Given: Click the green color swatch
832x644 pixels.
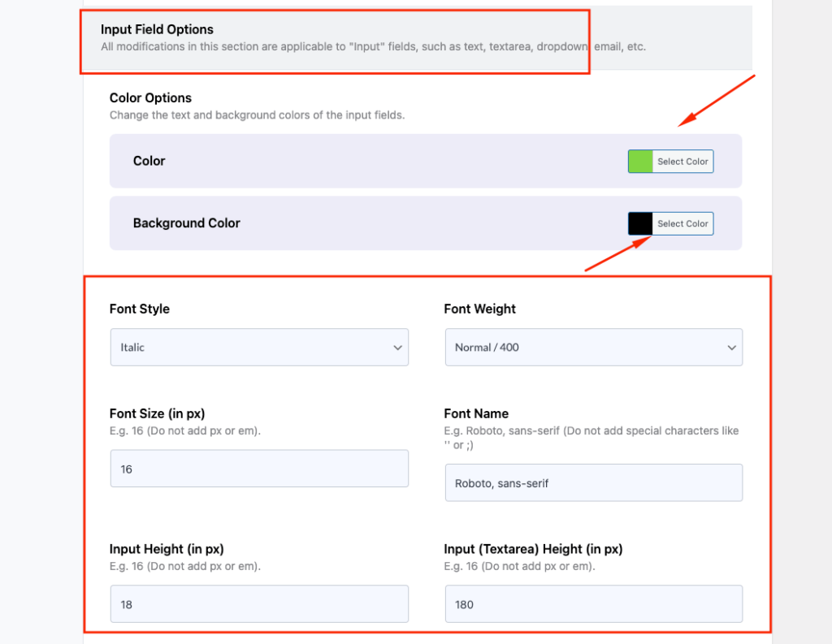Looking at the screenshot, I should 639,161.
